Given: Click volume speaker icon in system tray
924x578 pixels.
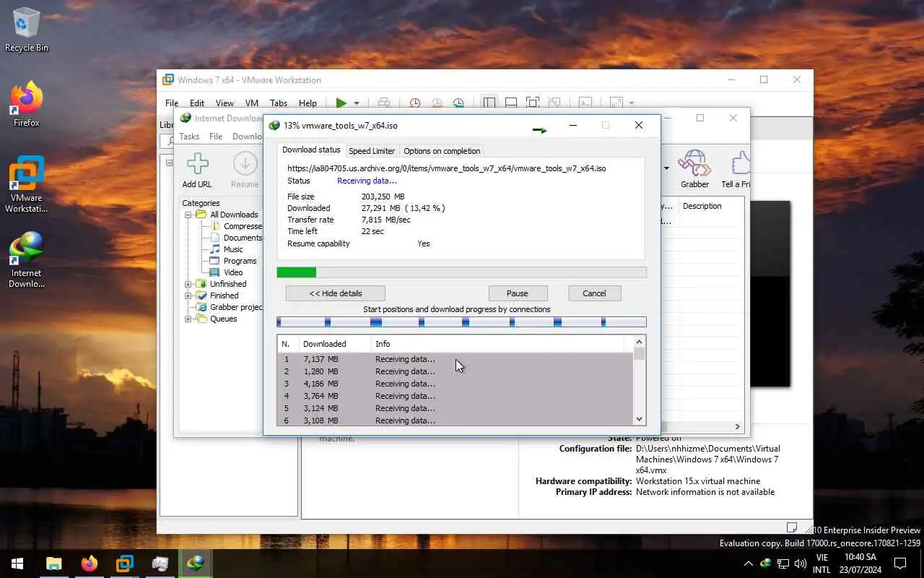Looking at the screenshot, I should 800,564.
